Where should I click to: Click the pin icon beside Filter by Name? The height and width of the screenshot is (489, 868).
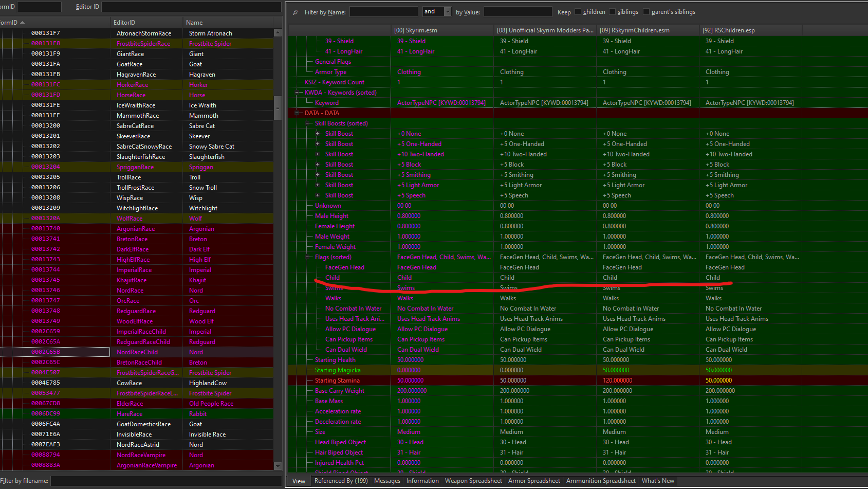point(296,12)
